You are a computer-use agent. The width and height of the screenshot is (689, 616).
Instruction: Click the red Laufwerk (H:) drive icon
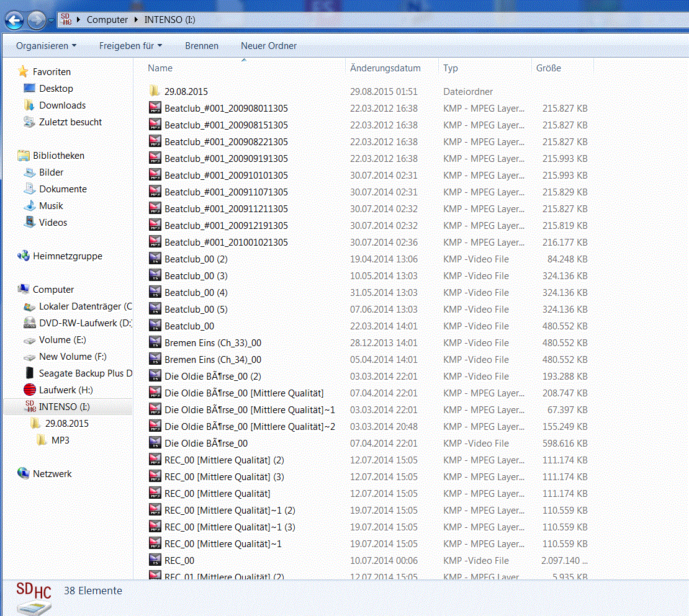(29, 390)
